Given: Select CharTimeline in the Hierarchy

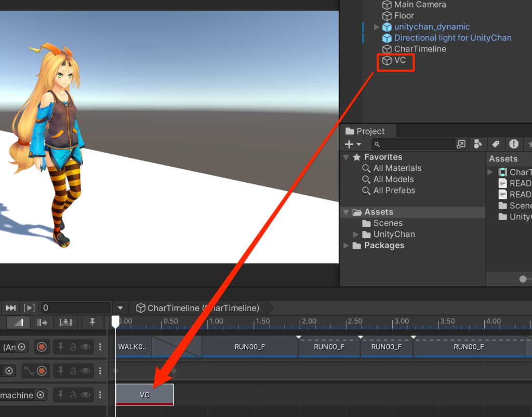Looking at the screenshot, I should 414,49.
